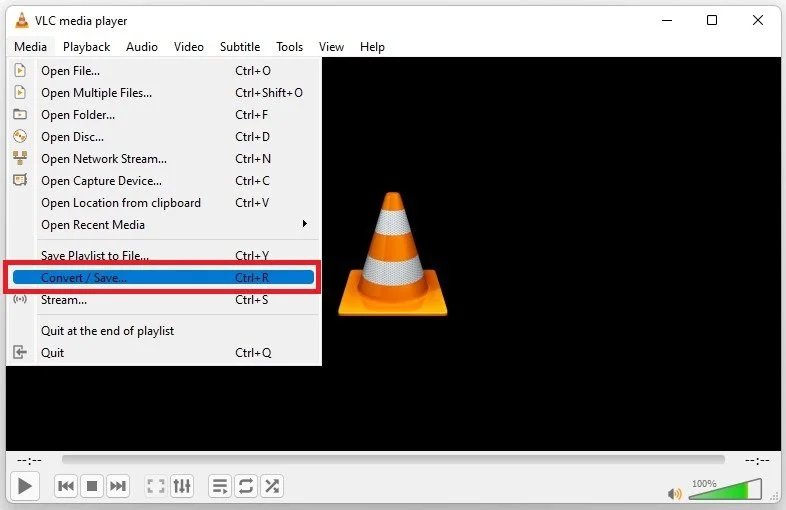Skip to previous media
This screenshot has width=786, height=510.
point(66,486)
